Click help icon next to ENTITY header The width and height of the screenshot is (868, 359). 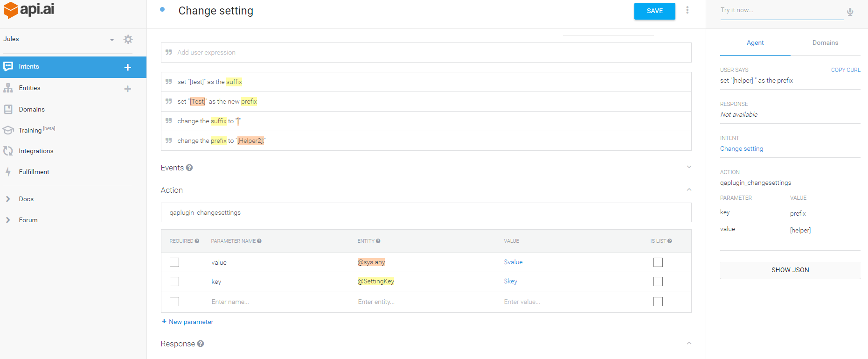pyautogui.click(x=378, y=241)
